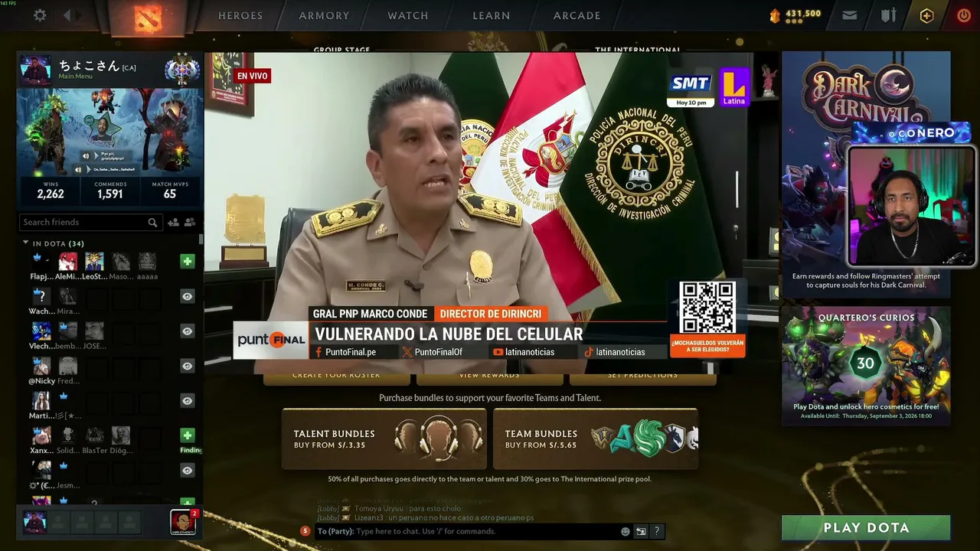Click the Lizeanz3 lobby chat message
Screen dimensions: 980x551
click(425, 518)
